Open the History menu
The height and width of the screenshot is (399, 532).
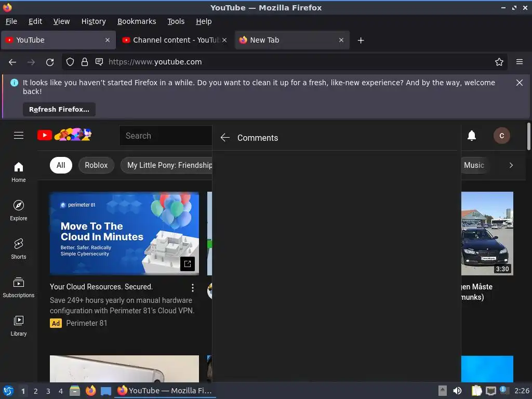pyautogui.click(x=94, y=21)
